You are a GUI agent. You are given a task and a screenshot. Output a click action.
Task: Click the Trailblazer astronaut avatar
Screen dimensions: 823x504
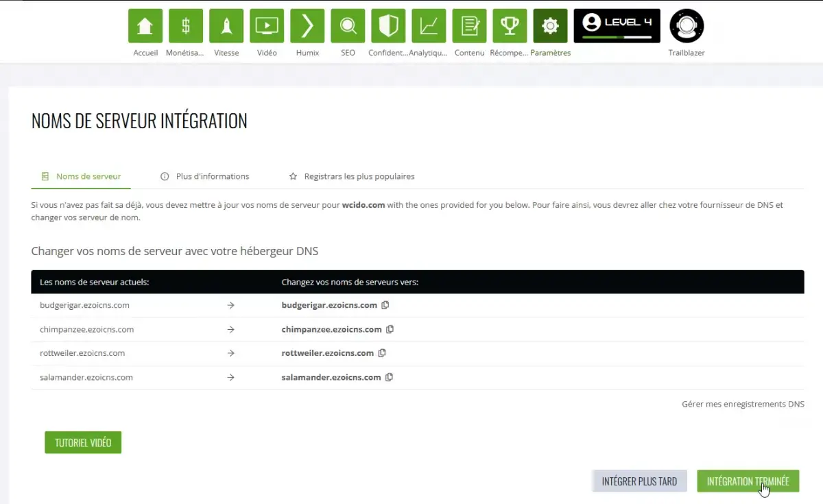point(686,26)
